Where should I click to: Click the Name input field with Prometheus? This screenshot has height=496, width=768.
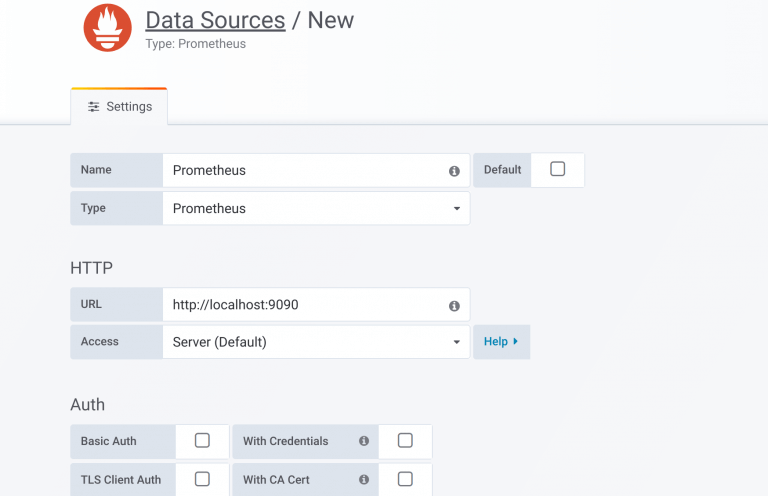pos(316,170)
